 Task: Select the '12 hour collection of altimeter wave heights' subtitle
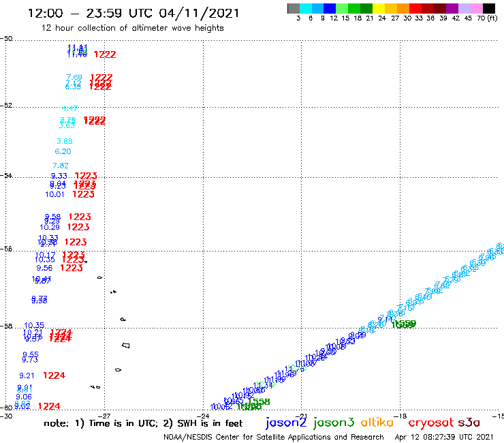click(x=132, y=28)
